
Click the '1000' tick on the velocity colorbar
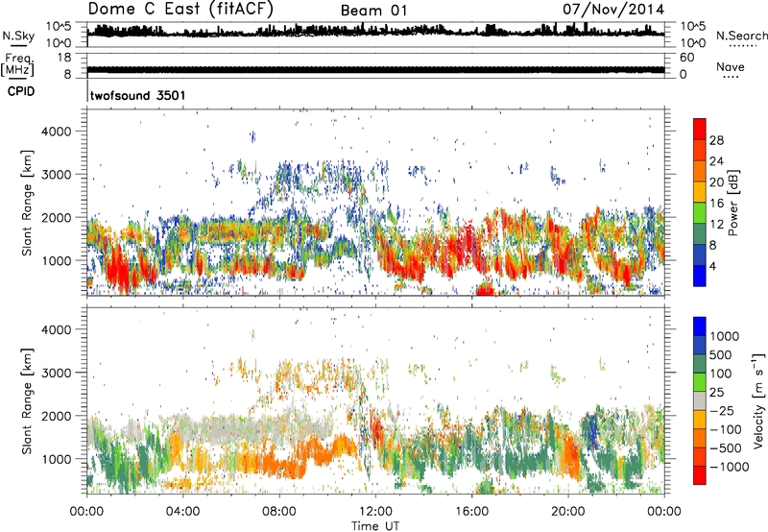[x=725, y=336]
